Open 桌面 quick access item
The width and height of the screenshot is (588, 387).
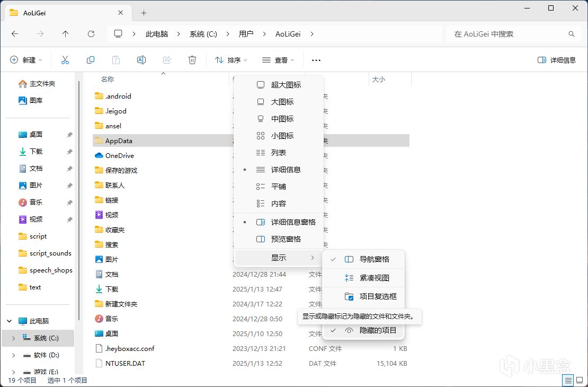[30, 134]
